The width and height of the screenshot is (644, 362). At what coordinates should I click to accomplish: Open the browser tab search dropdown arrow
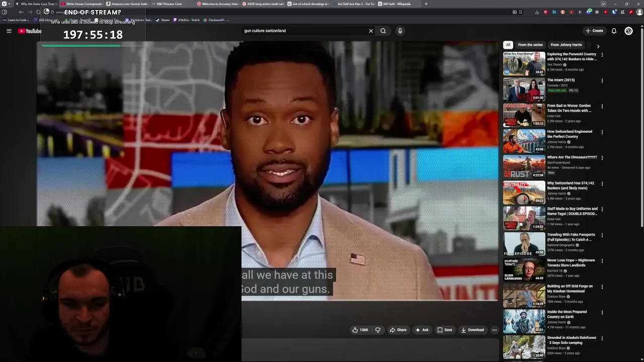click(603, 4)
